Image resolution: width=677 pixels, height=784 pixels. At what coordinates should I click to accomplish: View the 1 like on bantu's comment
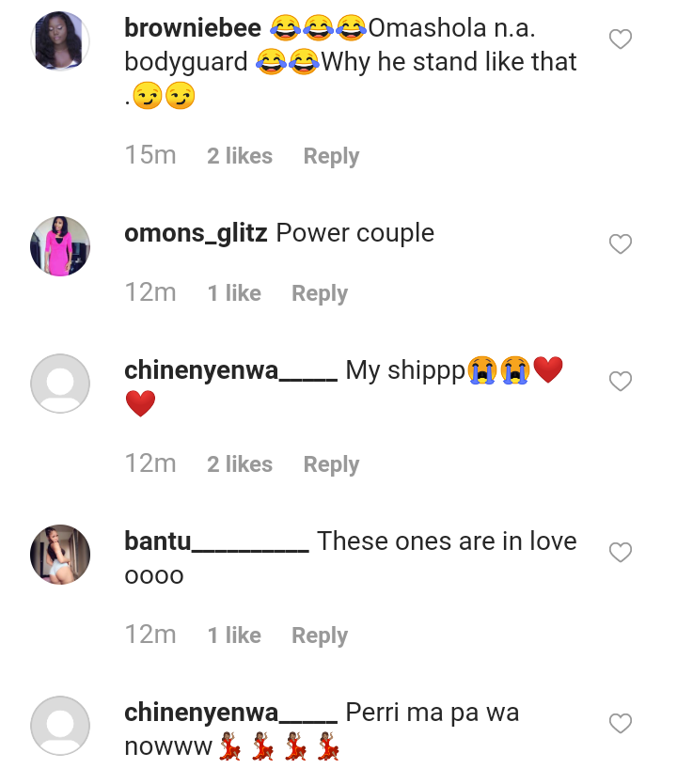pos(234,635)
